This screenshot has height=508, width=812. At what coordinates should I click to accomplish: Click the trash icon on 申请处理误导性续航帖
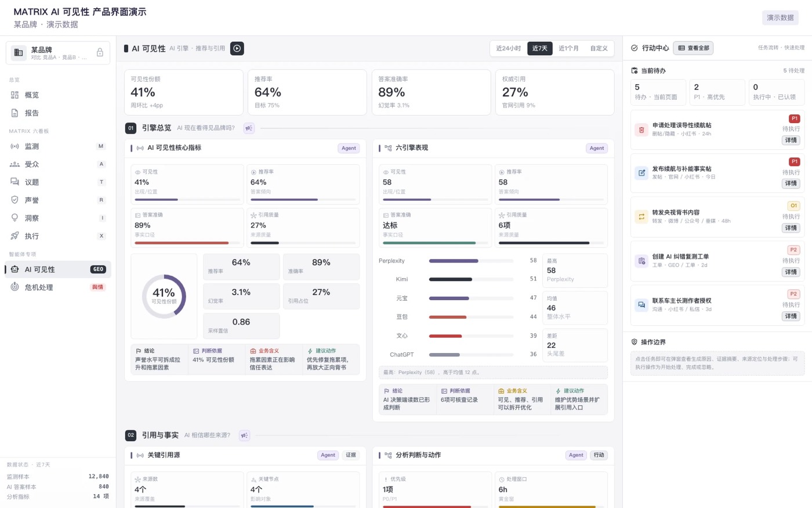[641, 129]
